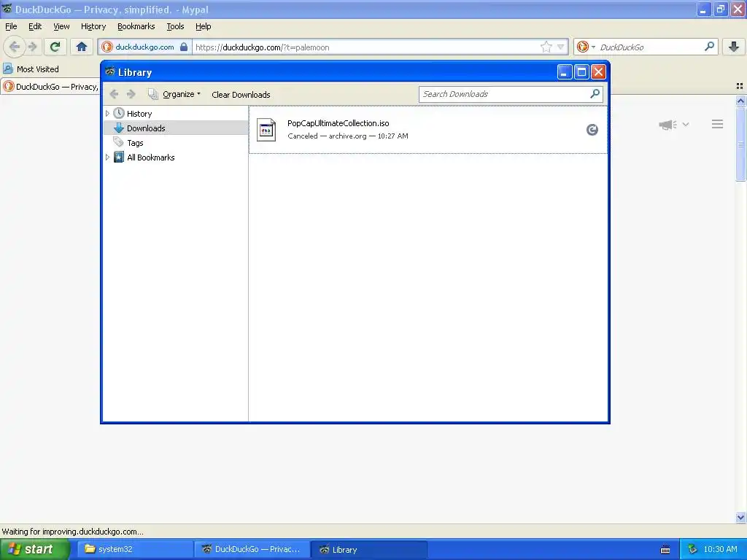Viewport: 747px width, 560px height.
Task: Go back with the browser back button
Action: coord(15,47)
